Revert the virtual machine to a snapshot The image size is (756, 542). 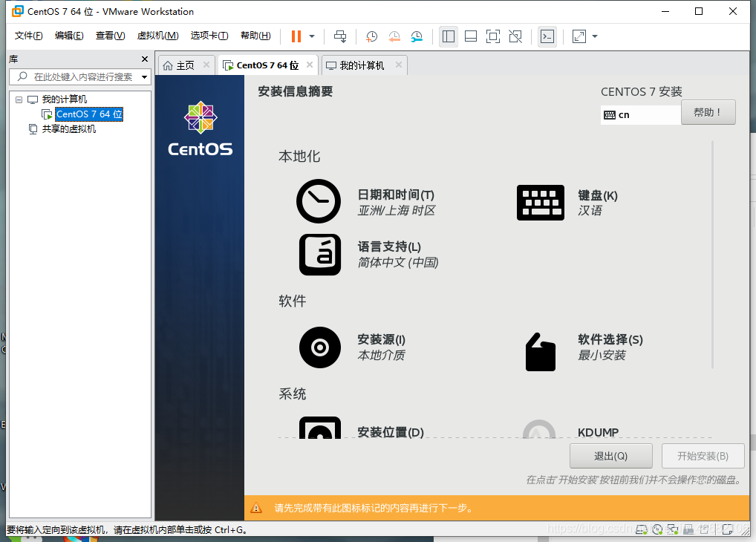pos(394,36)
